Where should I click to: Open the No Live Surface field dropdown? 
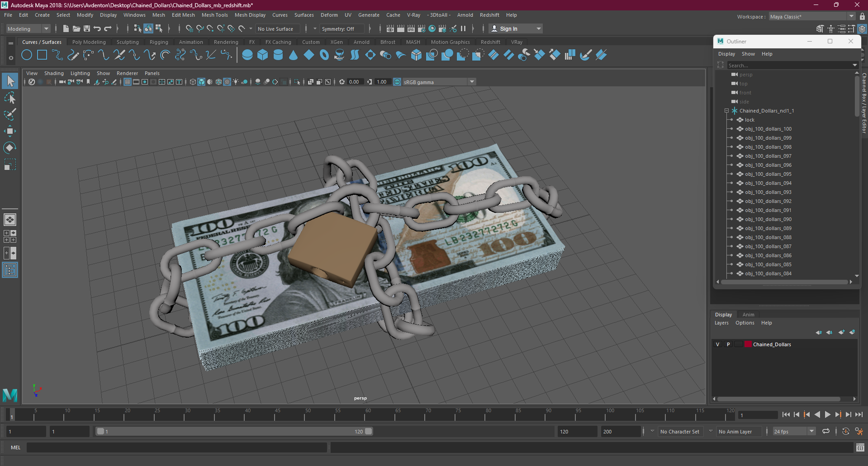tap(278, 29)
